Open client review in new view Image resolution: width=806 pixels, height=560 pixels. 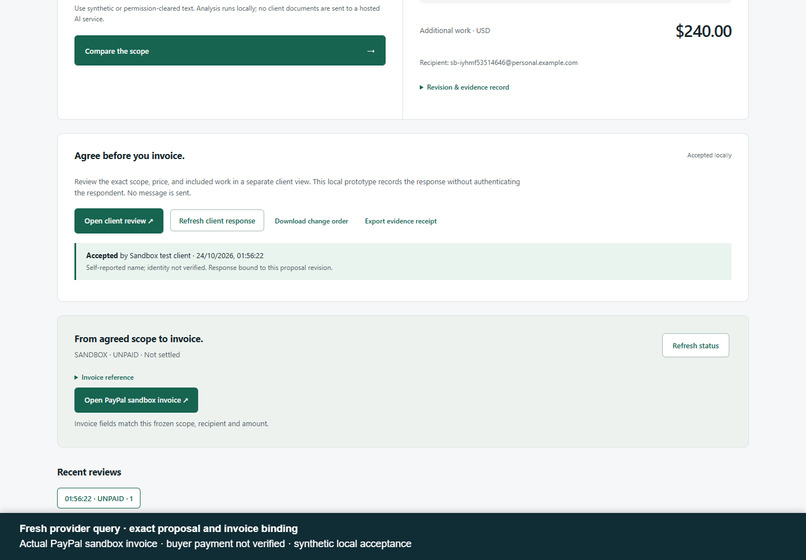pos(119,221)
